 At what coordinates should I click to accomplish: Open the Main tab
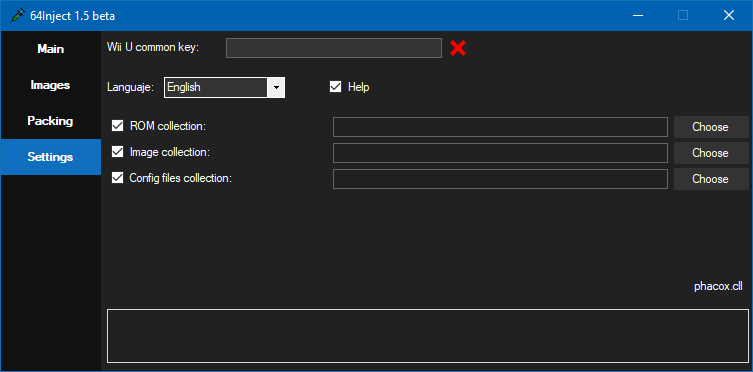[50, 49]
